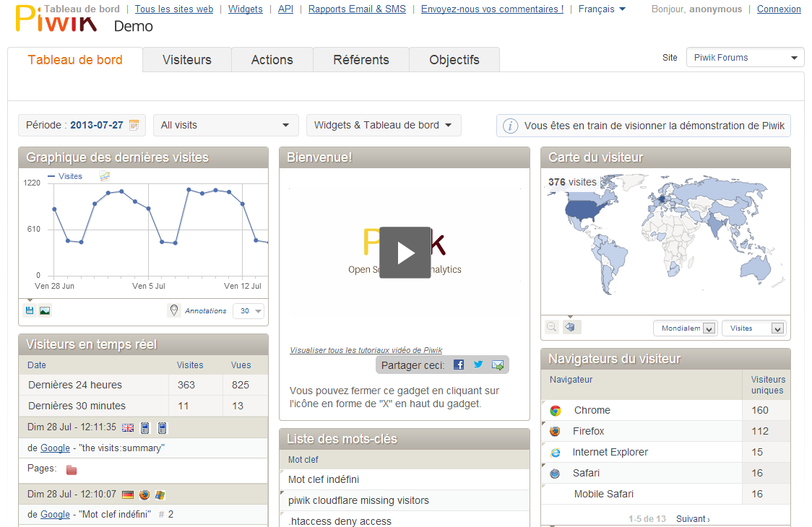Click the Connexion login link
Image resolution: width=812 pixels, height=527 pixels.
pyautogui.click(x=779, y=9)
